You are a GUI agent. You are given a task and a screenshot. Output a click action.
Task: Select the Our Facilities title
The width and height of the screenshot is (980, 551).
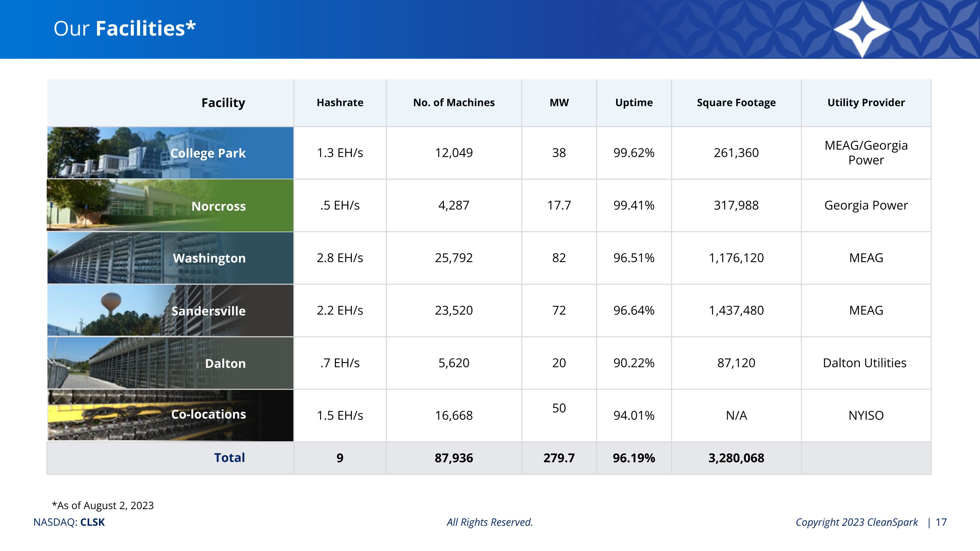(124, 28)
